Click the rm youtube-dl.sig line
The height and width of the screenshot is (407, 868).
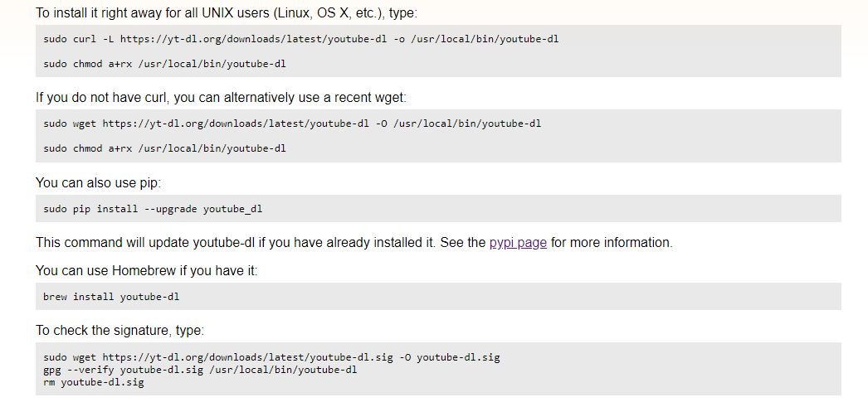(94, 381)
